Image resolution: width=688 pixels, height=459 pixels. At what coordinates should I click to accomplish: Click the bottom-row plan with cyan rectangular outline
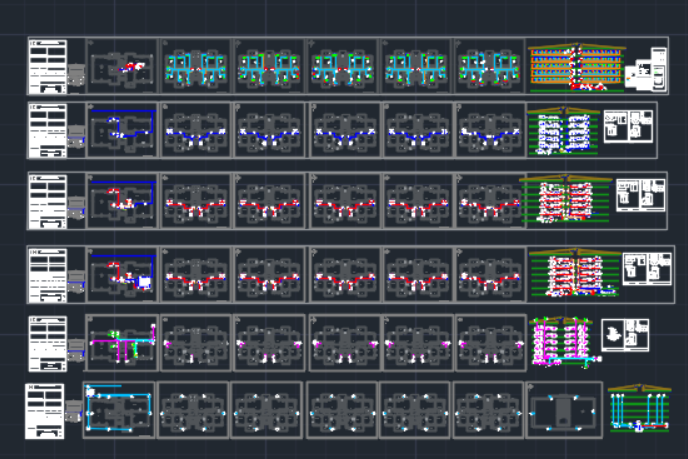click(120, 409)
